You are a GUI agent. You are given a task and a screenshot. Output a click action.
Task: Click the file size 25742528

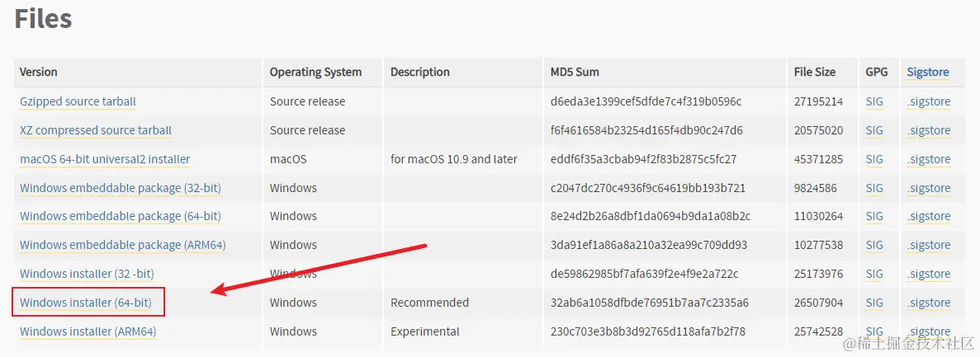point(818,331)
